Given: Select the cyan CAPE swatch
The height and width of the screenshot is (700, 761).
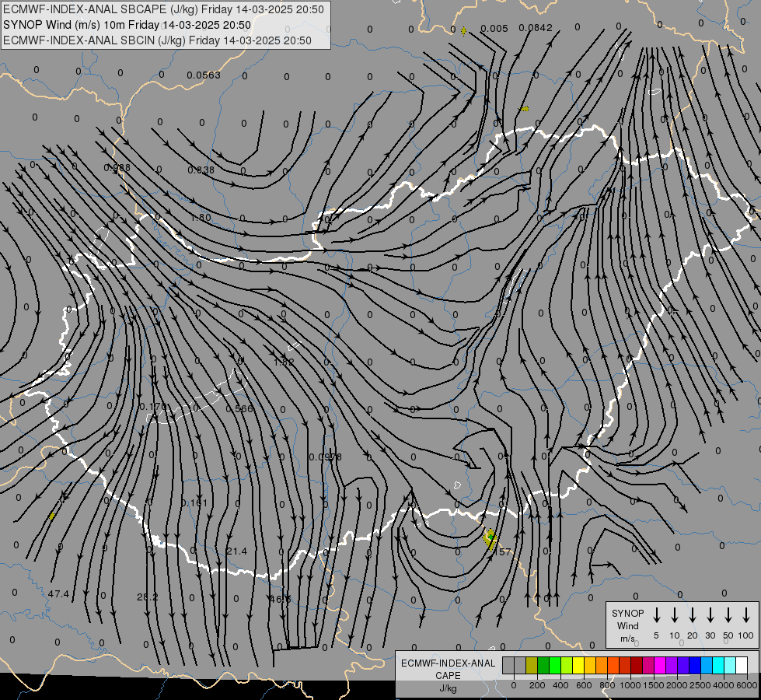Looking at the screenshot, I should pos(717,666).
